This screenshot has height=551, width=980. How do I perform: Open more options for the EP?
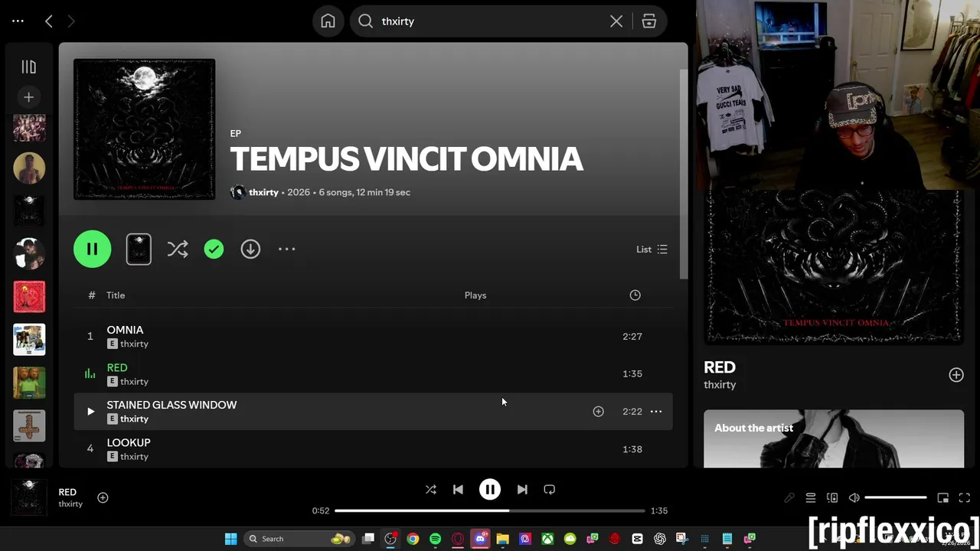click(286, 249)
